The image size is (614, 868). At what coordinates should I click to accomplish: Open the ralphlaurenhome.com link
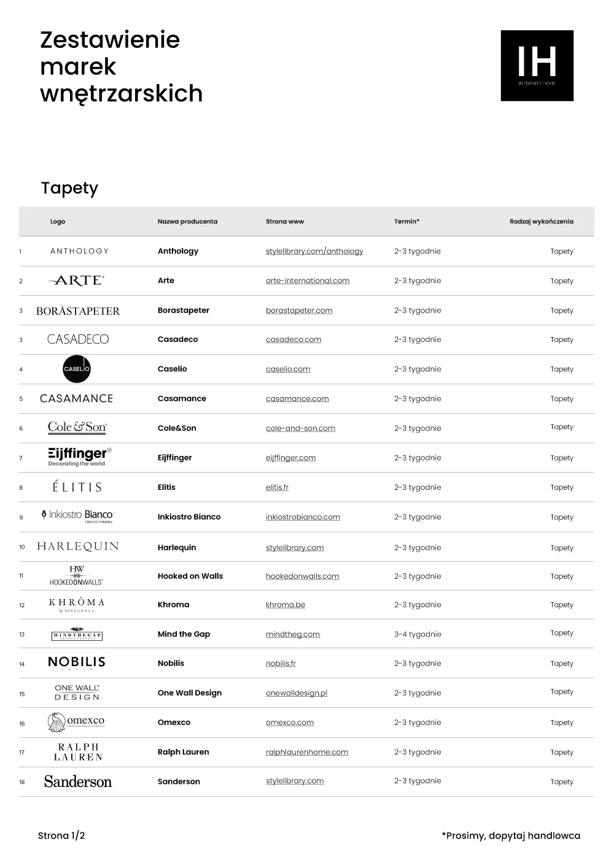307,752
